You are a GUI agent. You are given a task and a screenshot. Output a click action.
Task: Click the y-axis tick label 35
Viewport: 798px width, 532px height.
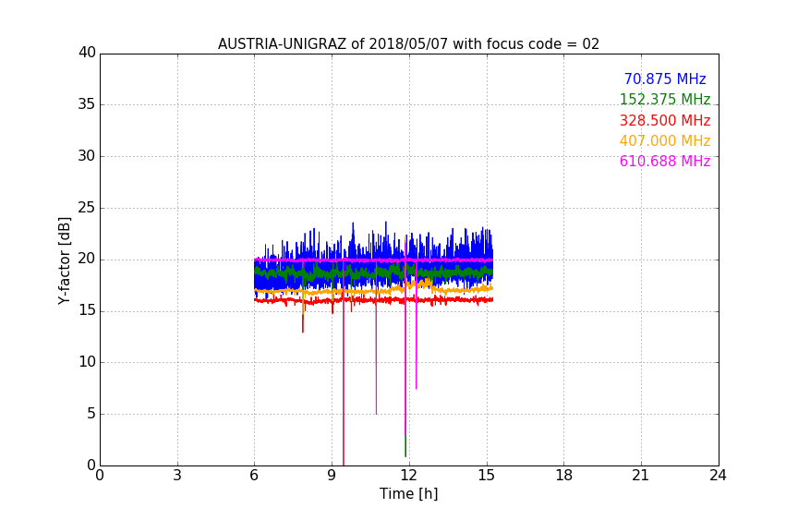[87, 104]
